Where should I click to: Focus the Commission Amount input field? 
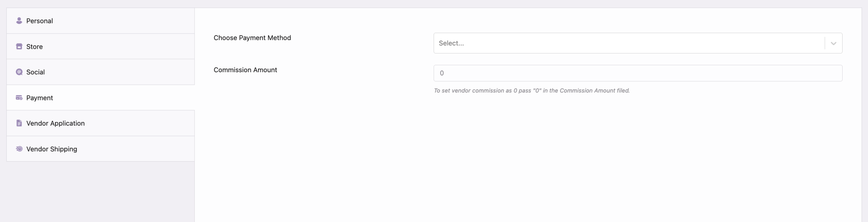[637, 73]
